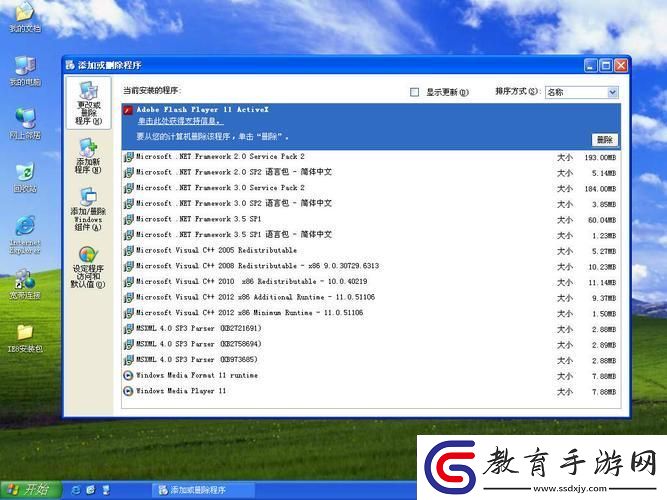
Task: Click the show desktop quick launch icon
Action: [91, 490]
